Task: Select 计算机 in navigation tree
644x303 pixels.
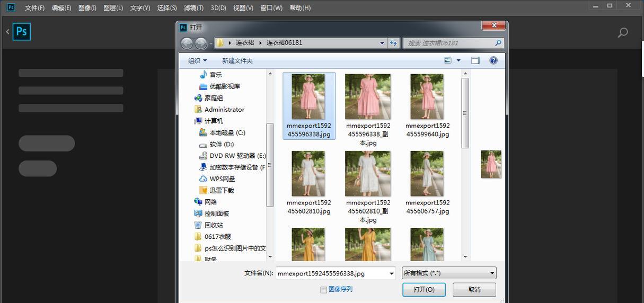Action: (x=214, y=121)
